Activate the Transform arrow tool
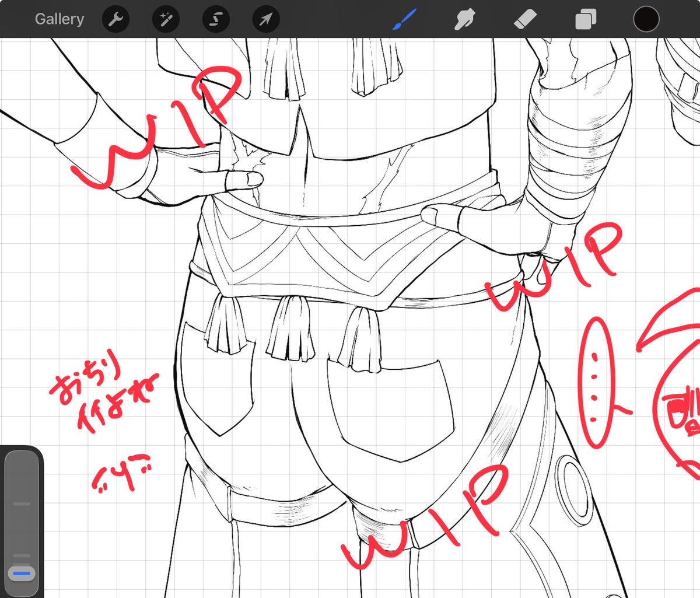This screenshot has width=700, height=598. [x=266, y=20]
